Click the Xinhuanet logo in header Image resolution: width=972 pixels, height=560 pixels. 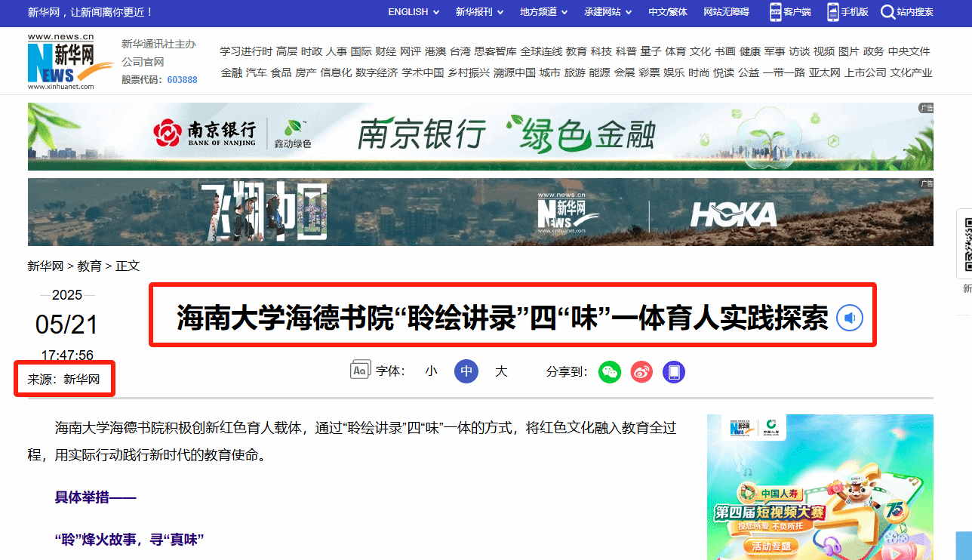pyautogui.click(x=60, y=62)
